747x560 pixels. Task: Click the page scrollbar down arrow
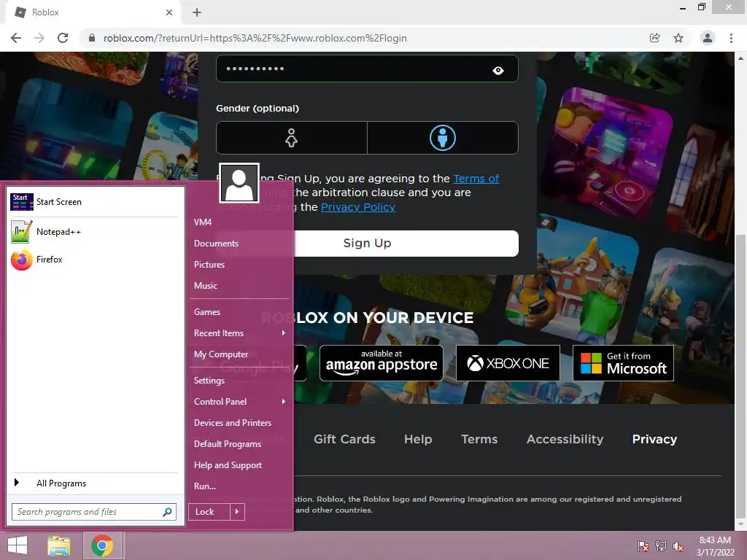tap(741, 525)
